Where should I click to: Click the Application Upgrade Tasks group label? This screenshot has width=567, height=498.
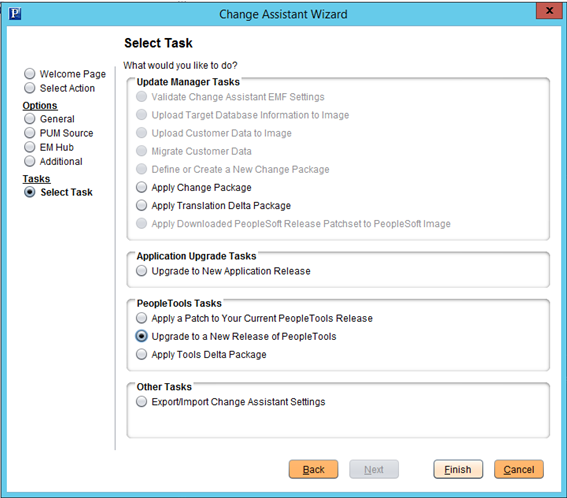coord(196,256)
